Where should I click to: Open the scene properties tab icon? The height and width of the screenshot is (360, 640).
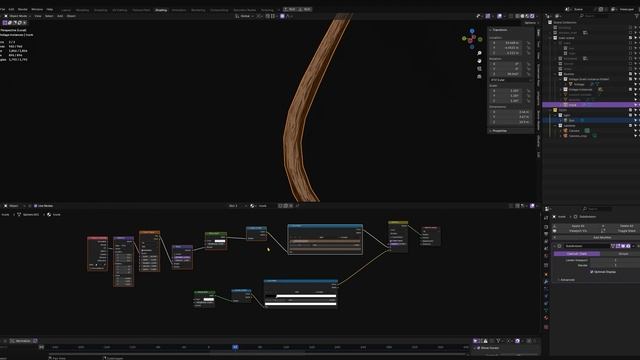(x=546, y=249)
